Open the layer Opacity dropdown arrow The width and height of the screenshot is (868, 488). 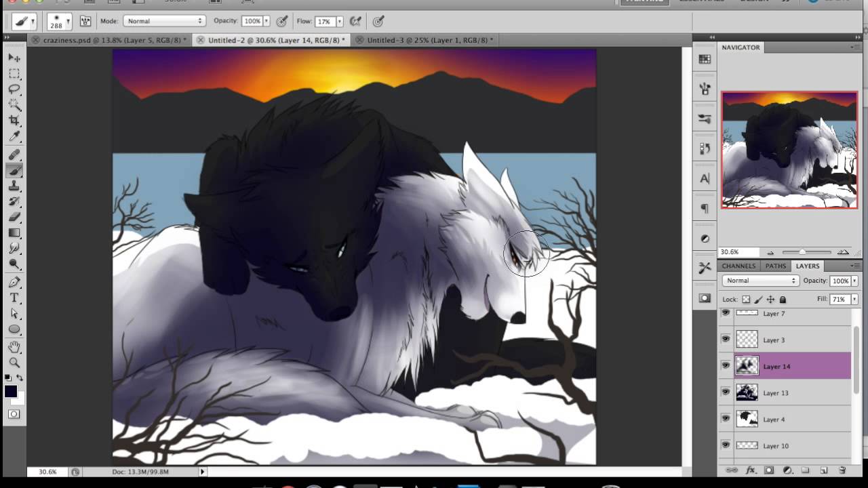tap(854, 281)
